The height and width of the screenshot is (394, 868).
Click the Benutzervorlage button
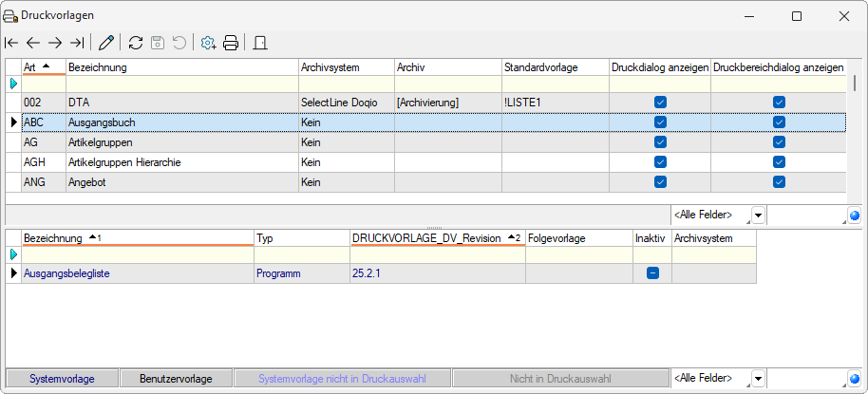click(x=177, y=379)
